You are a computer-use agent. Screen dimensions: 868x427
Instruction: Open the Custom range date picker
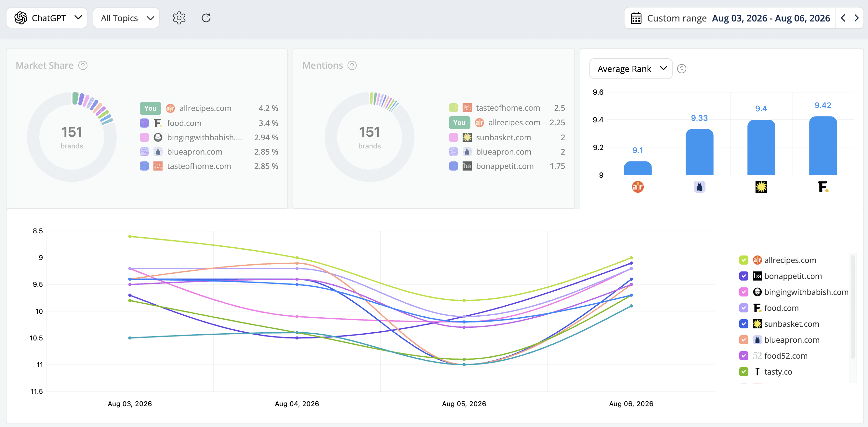[x=730, y=18]
